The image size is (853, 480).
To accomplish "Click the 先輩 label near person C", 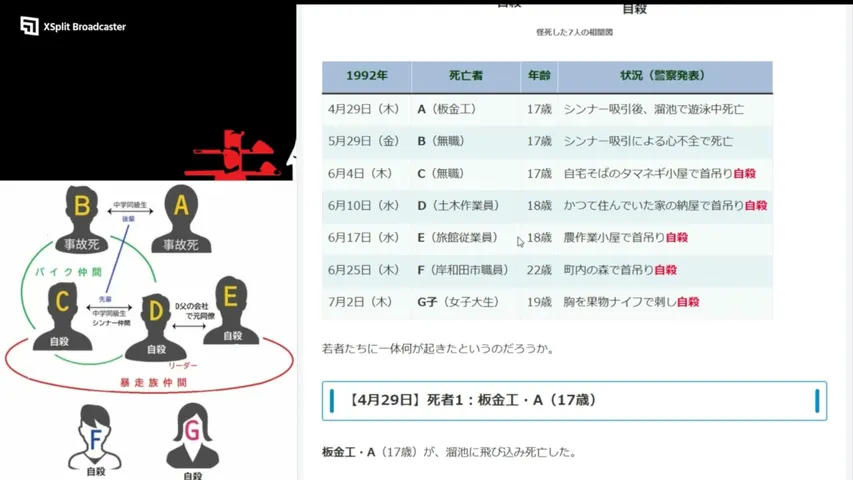I will click(x=105, y=299).
